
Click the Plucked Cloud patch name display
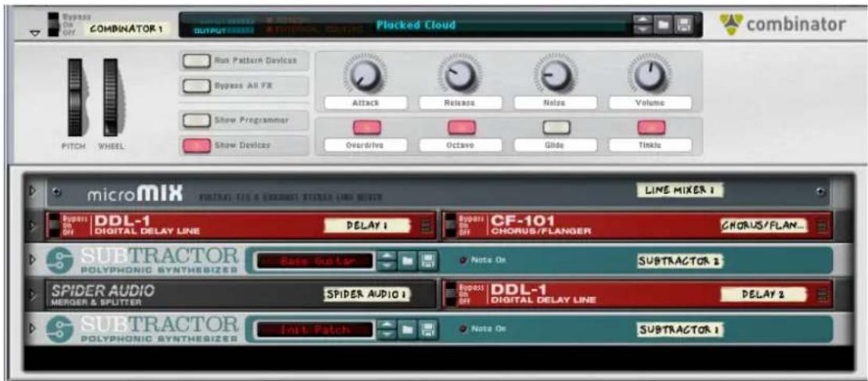tap(415, 25)
